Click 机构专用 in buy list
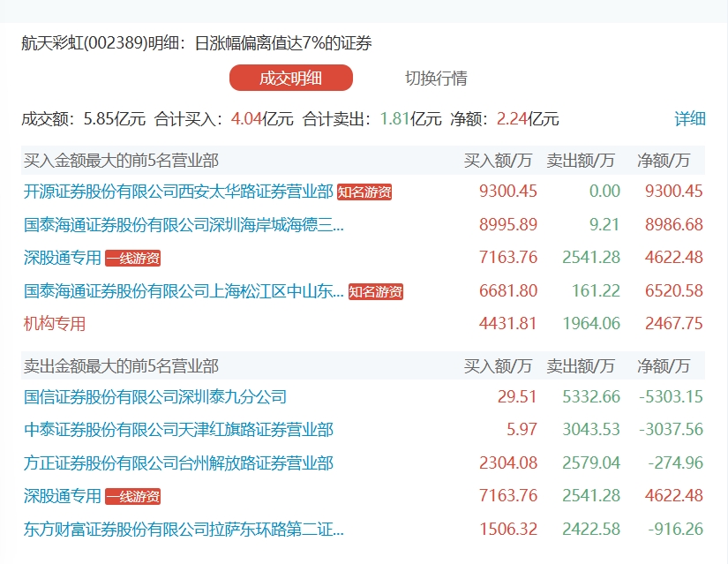 tap(55, 324)
